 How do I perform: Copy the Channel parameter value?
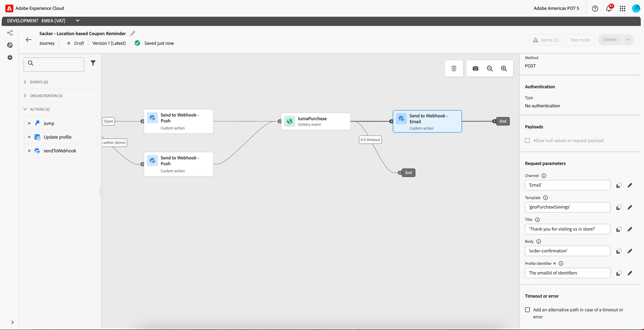[619, 185]
